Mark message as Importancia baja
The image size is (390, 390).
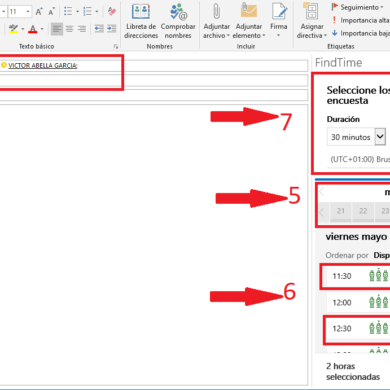coord(360,33)
